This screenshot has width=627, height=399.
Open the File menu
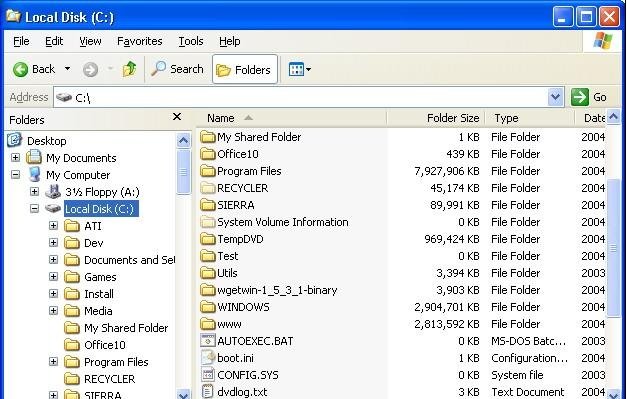coord(21,41)
